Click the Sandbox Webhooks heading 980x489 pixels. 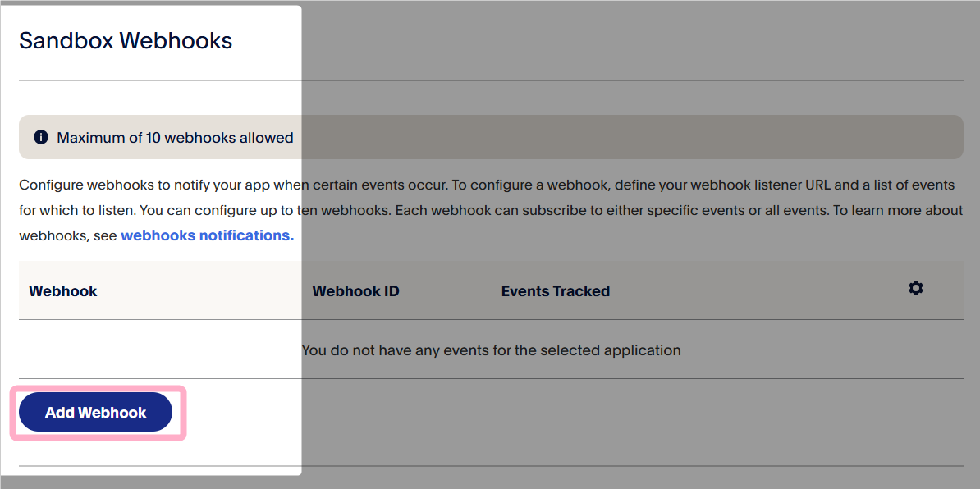click(x=126, y=40)
